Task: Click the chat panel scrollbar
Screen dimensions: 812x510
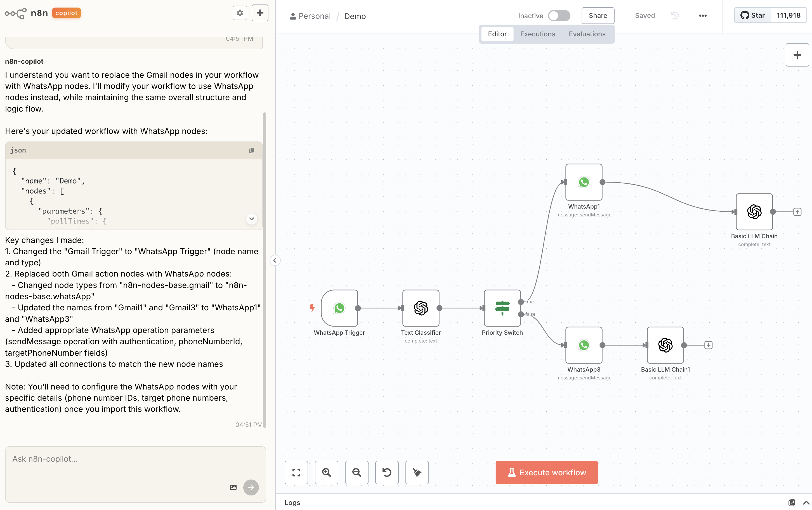Action: [265, 270]
